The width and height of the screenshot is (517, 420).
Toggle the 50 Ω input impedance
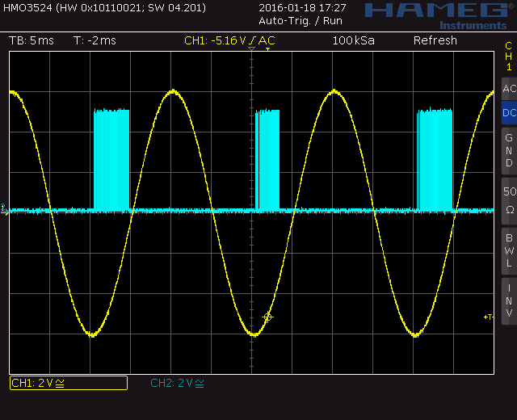(x=509, y=201)
